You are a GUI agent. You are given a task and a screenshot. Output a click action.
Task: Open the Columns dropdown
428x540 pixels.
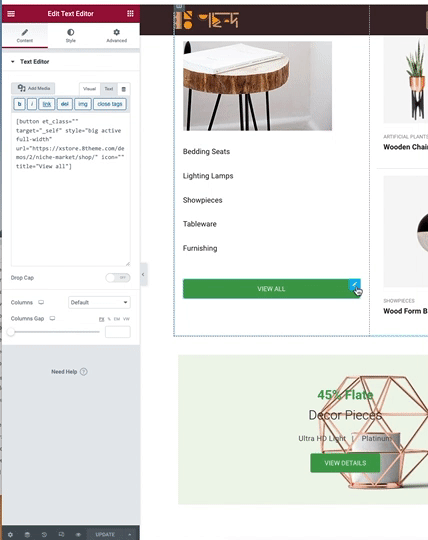[99, 302]
